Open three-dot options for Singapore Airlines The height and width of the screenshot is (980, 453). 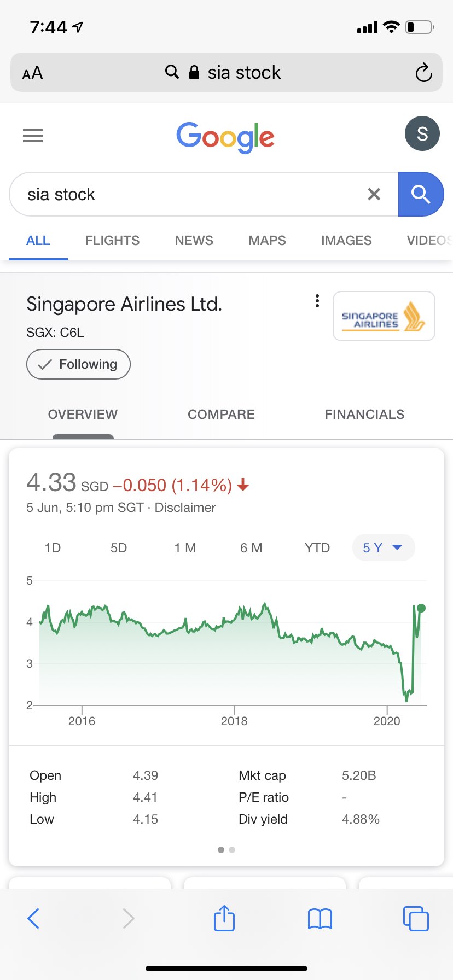click(x=317, y=301)
